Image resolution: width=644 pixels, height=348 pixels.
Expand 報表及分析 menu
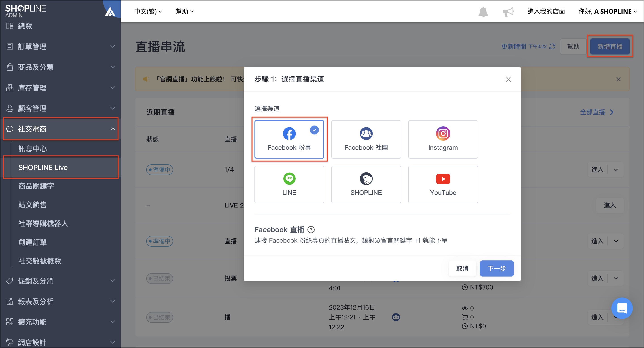[x=61, y=301]
